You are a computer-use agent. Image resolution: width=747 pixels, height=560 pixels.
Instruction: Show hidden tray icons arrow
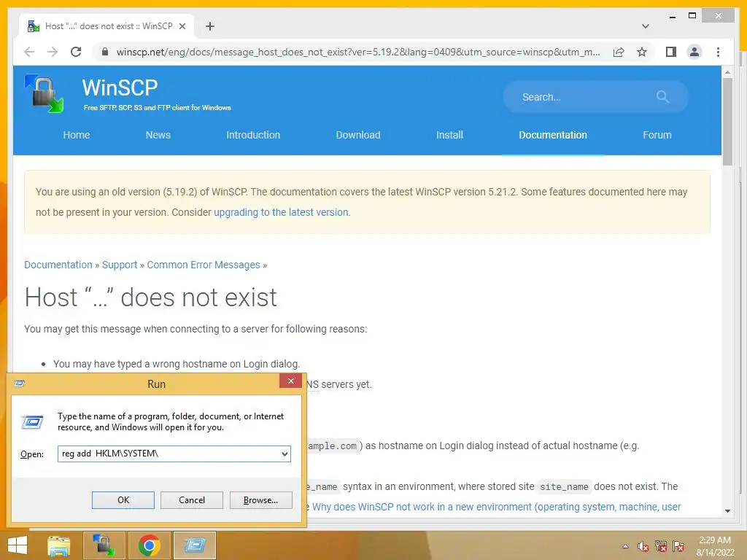[x=625, y=546]
